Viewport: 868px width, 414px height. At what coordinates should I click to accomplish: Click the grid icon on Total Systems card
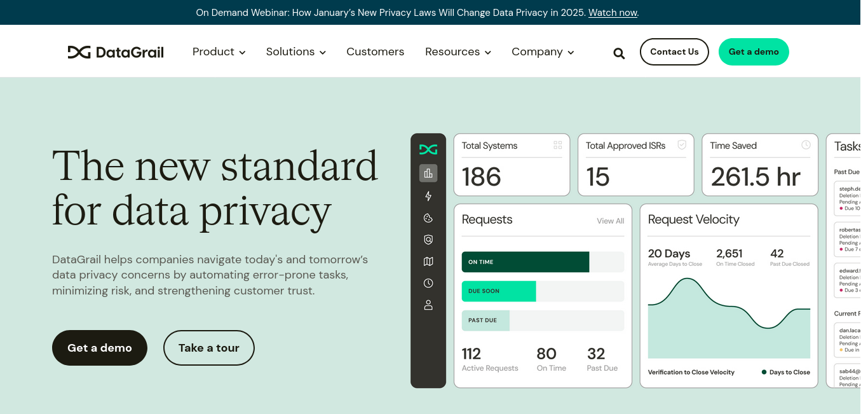[558, 145]
